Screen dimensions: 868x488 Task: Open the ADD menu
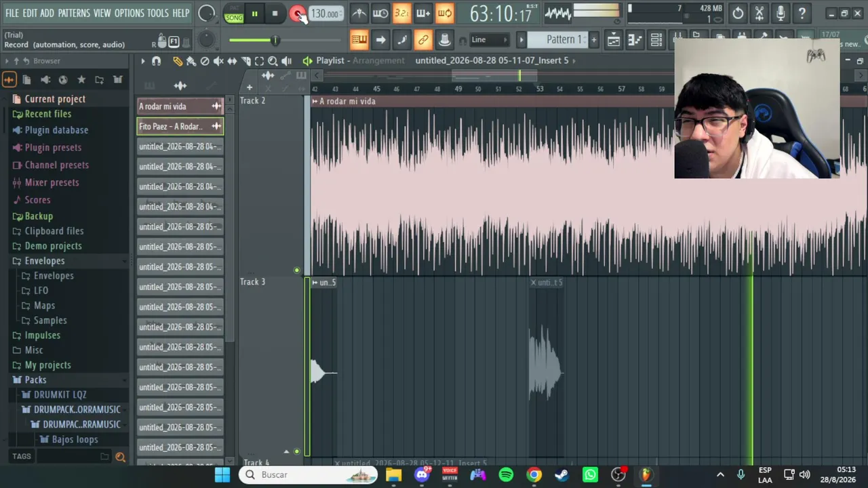(47, 13)
